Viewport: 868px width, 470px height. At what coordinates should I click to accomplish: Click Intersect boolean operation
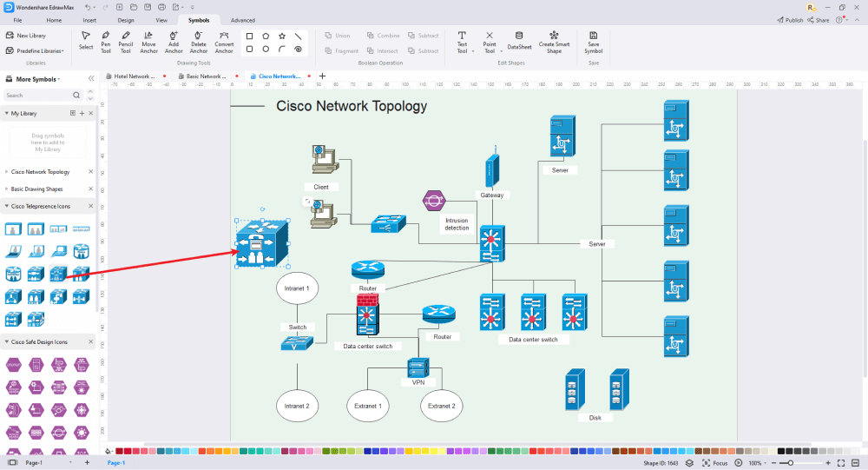[383, 51]
